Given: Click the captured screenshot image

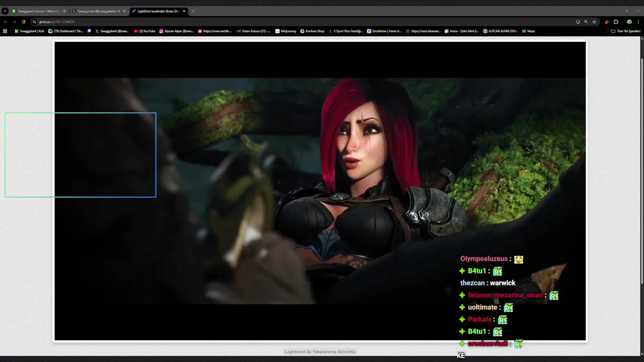Looking at the screenshot, I should click(x=320, y=191).
